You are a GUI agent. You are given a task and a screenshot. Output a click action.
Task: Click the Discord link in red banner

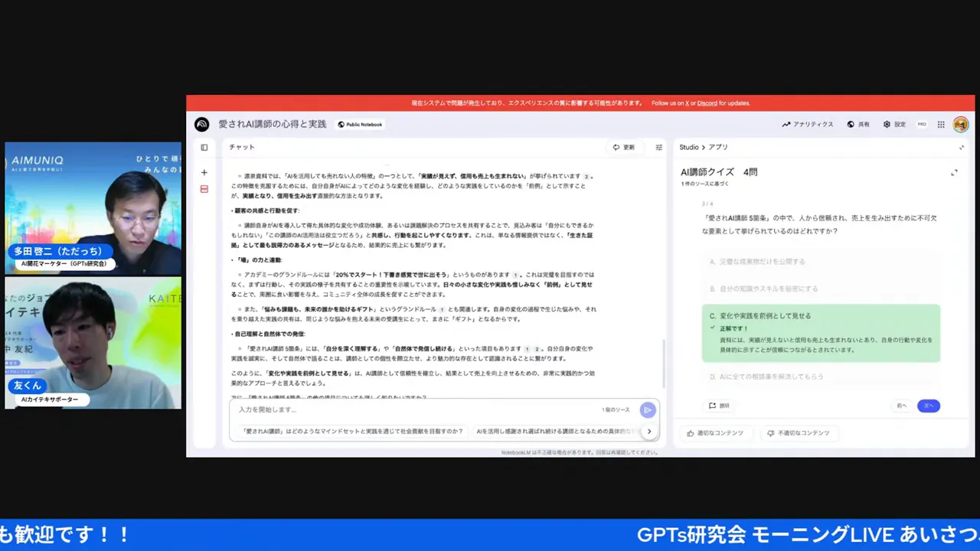click(707, 103)
